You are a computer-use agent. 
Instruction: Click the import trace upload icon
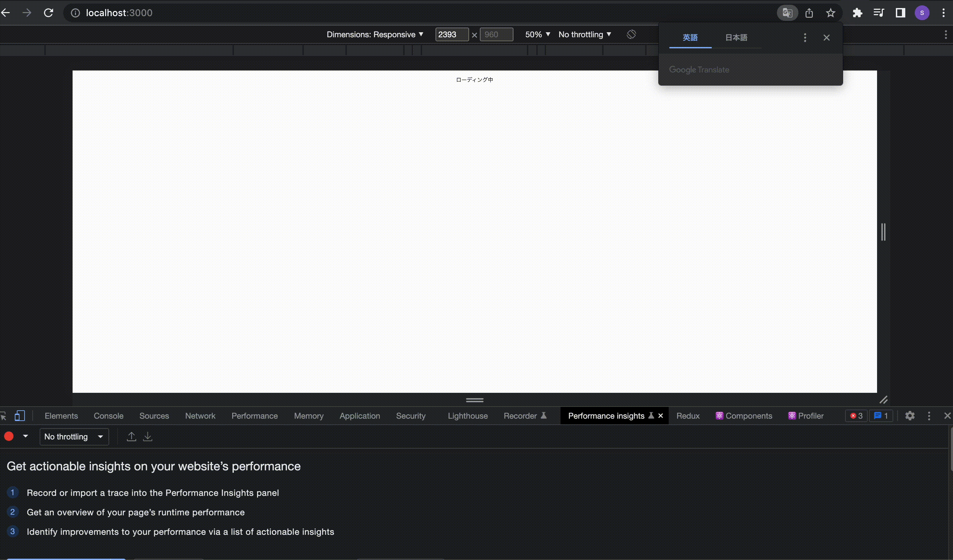point(131,436)
